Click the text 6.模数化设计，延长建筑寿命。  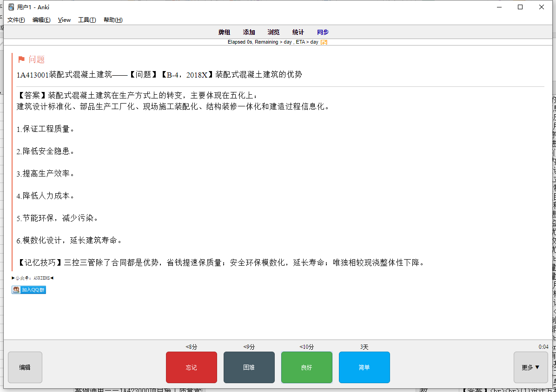(70, 241)
